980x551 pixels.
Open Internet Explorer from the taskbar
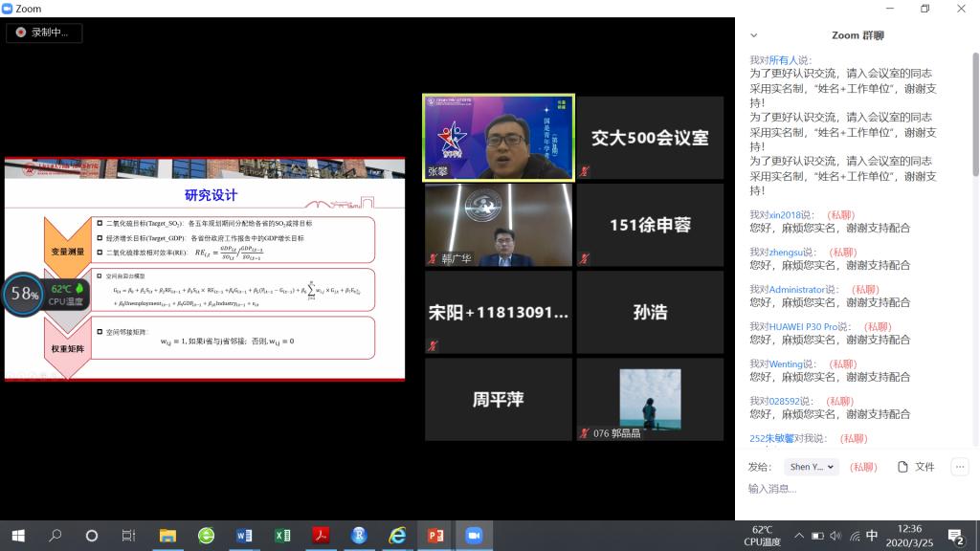point(397,536)
